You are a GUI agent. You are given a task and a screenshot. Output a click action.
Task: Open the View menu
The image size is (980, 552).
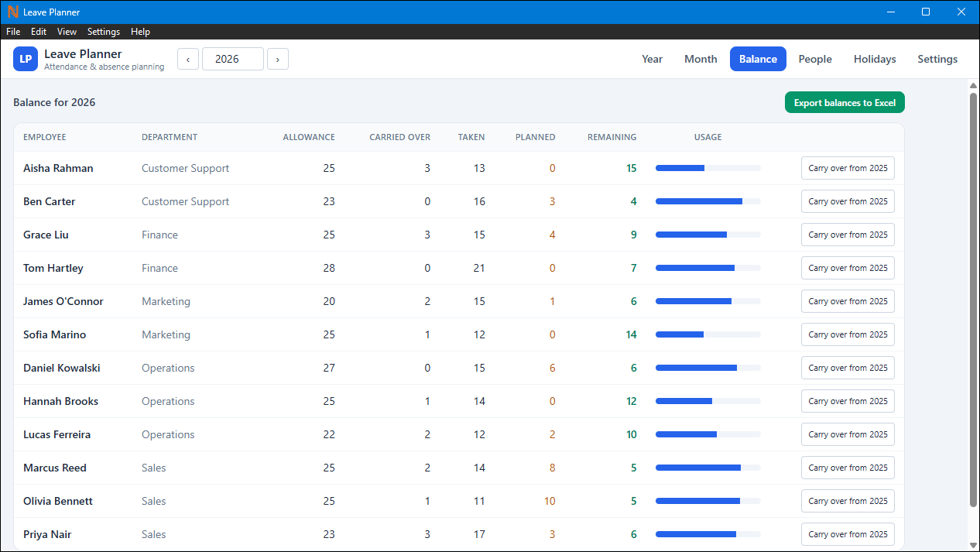point(67,32)
